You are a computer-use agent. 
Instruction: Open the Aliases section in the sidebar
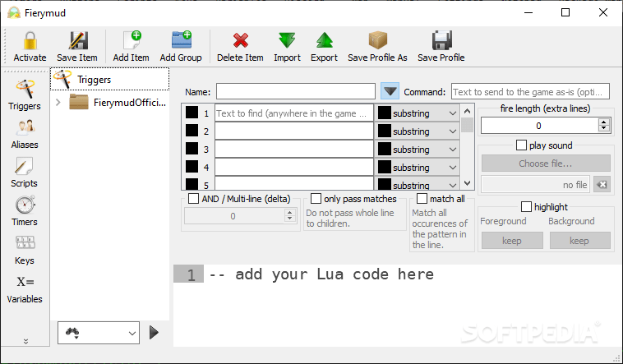click(25, 134)
